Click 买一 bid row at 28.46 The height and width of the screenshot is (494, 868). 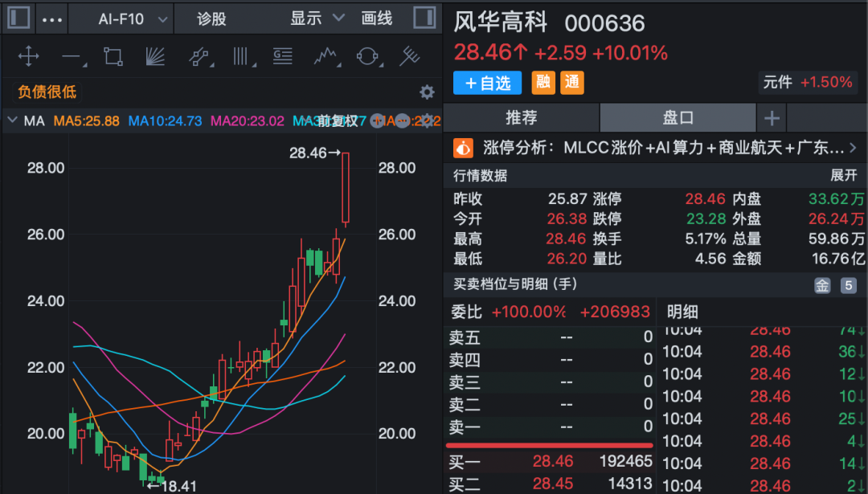point(549,461)
